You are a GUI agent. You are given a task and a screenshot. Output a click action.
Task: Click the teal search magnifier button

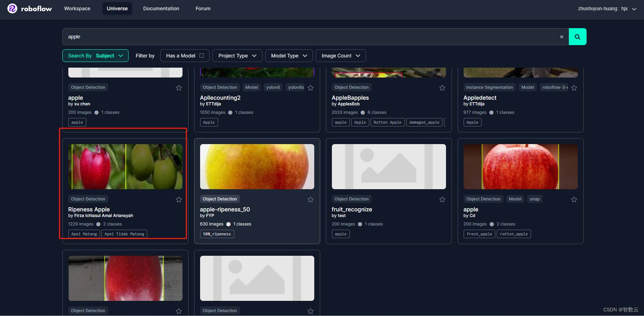click(577, 37)
